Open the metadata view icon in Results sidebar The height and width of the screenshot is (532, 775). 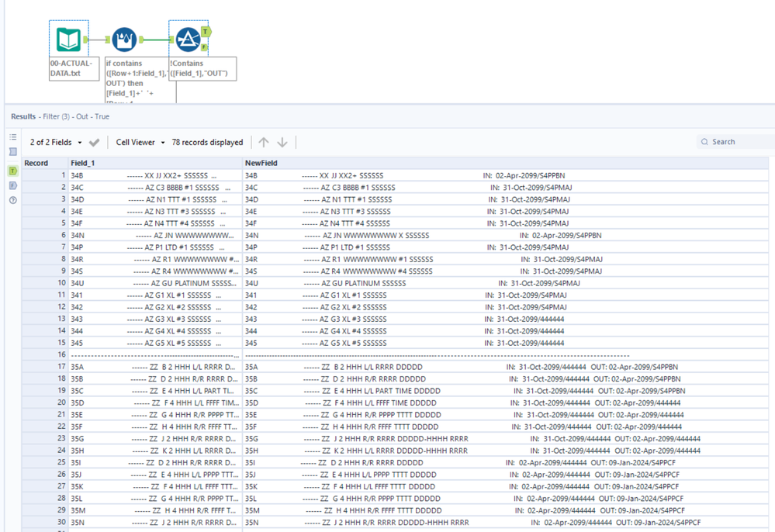click(x=13, y=152)
